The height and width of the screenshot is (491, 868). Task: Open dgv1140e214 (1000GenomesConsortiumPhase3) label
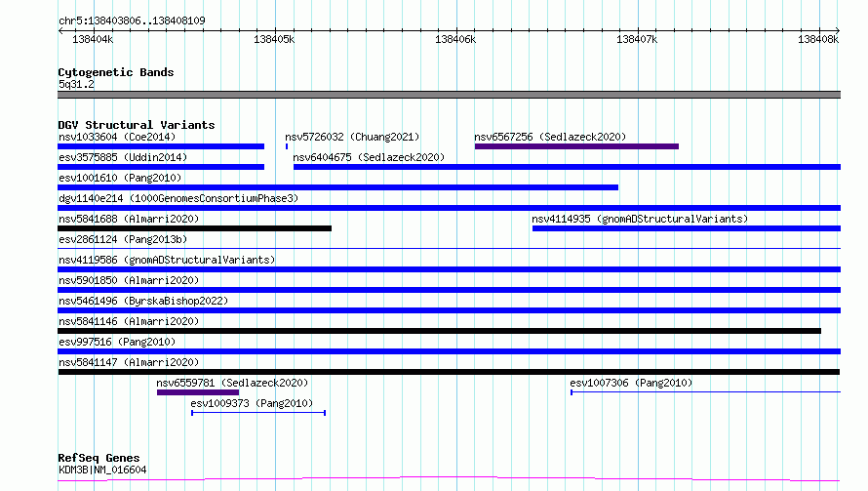tap(178, 198)
